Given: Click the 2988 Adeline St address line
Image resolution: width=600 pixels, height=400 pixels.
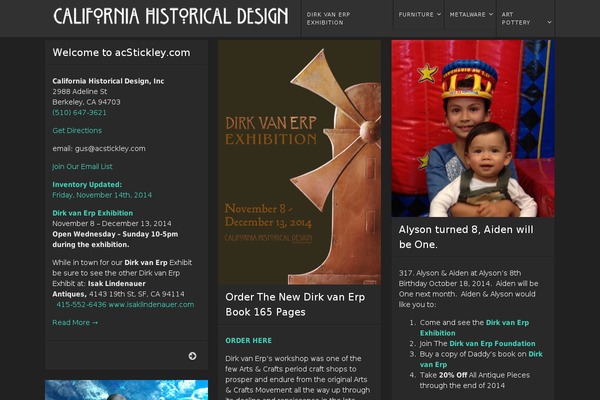Looking at the screenshot, I should tap(80, 91).
